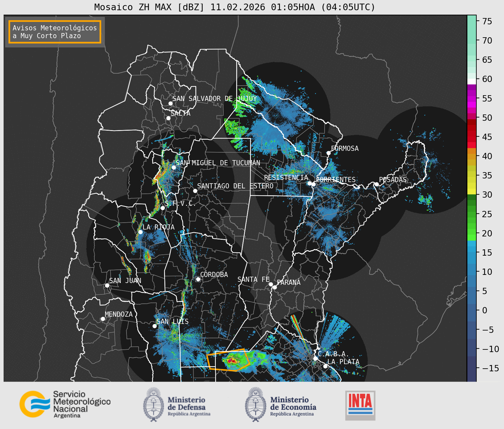Select the RESISTENCIA city label
The width and height of the screenshot is (504, 429).
pos(286,178)
